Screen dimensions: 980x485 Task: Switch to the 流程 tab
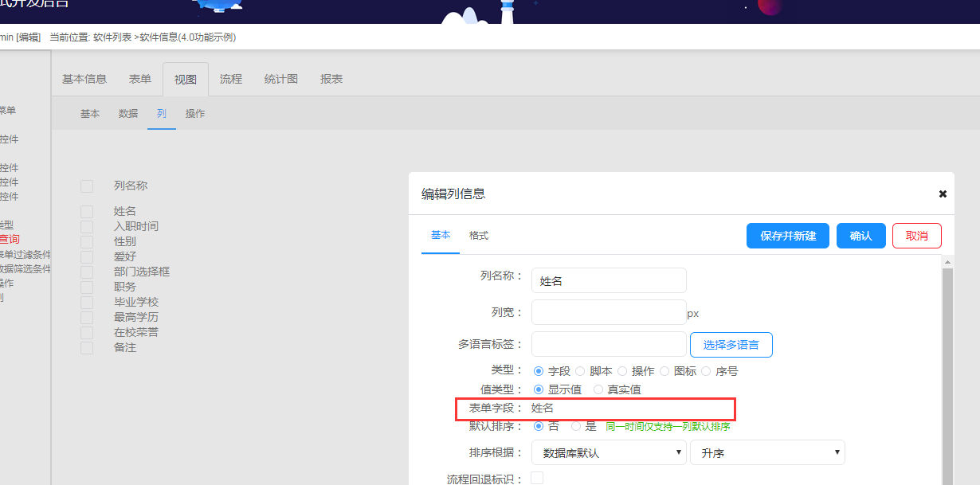[231, 79]
